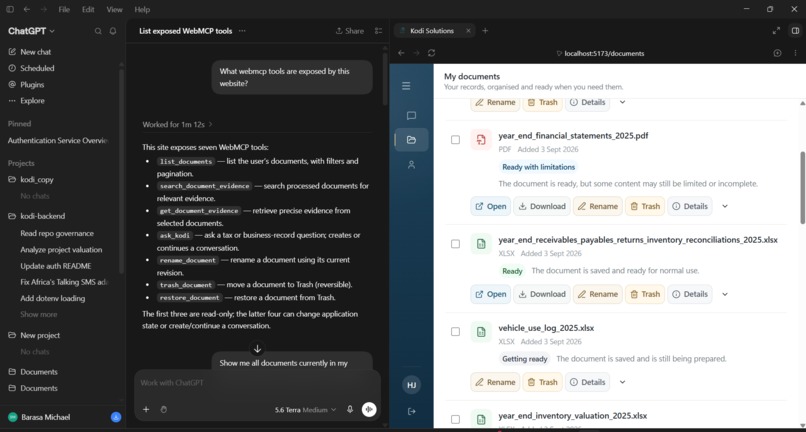Open a new browser tab with plus
The image size is (806, 432).
(x=485, y=31)
